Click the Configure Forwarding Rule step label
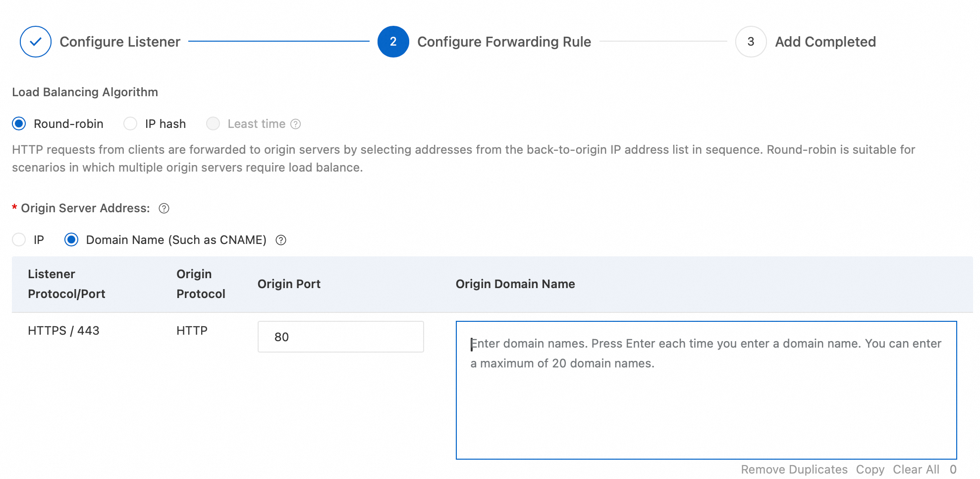Image resolution: width=980 pixels, height=479 pixels. [x=504, y=42]
